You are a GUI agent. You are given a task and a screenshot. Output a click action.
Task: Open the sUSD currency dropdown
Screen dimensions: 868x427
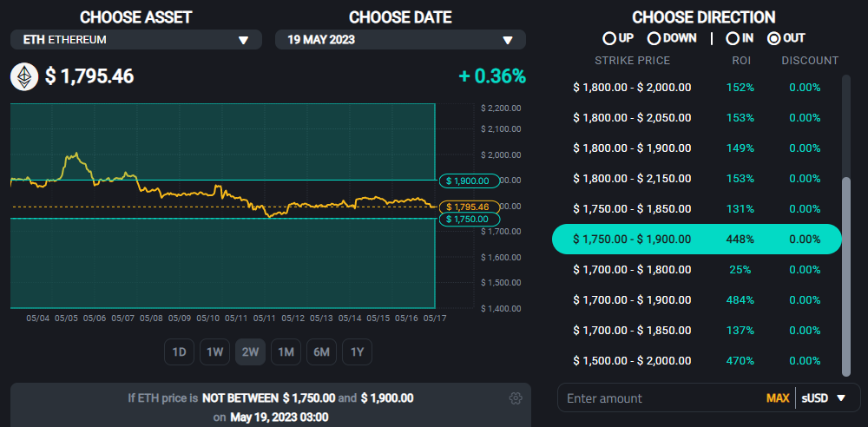pyautogui.click(x=828, y=398)
